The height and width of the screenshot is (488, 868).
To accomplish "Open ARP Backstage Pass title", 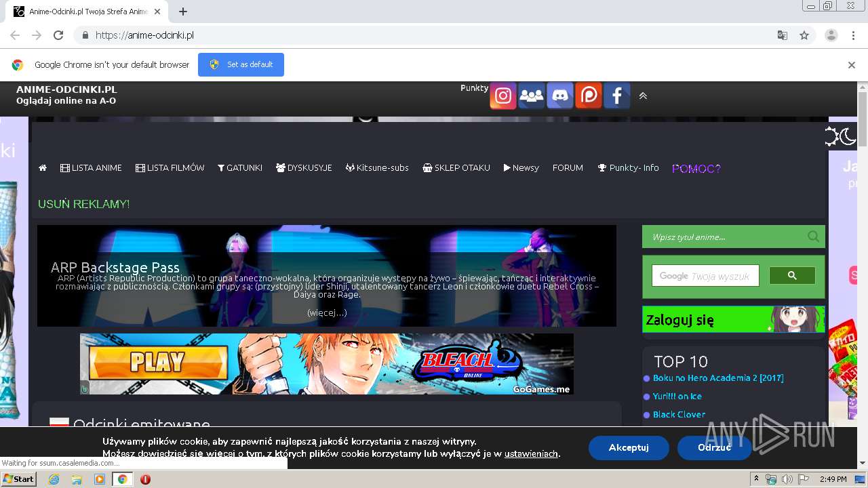I will pos(115,268).
